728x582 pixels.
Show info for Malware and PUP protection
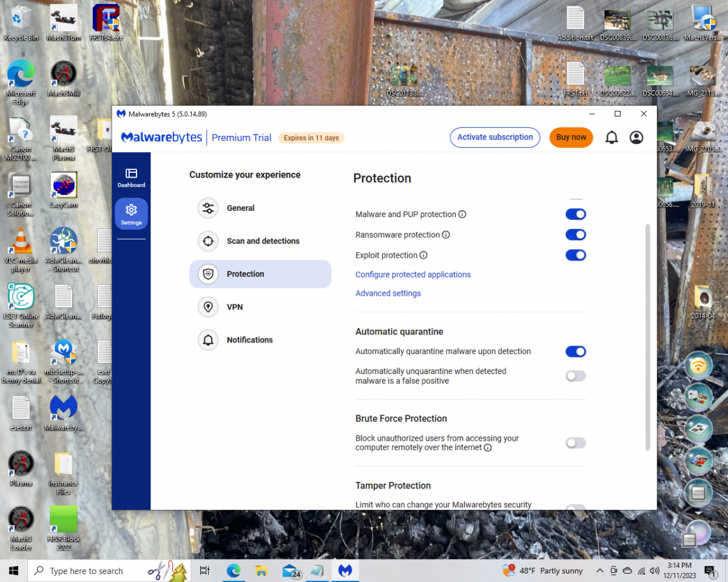pos(462,215)
